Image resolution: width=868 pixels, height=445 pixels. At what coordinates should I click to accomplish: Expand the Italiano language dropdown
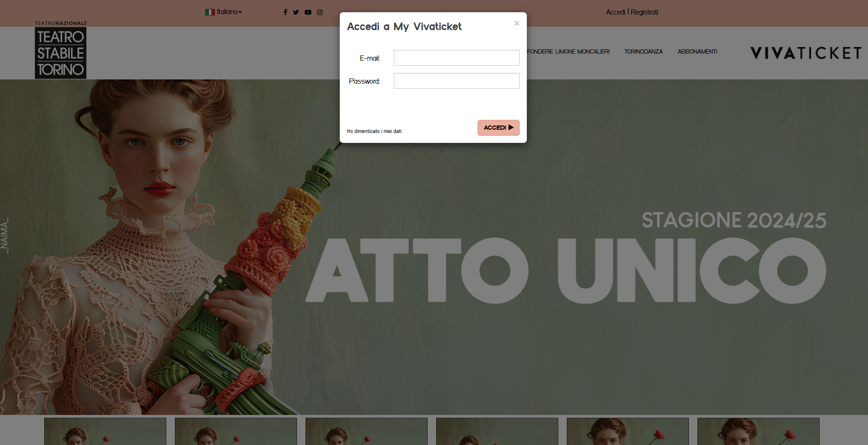pyautogui.click(x=229, y=12)
